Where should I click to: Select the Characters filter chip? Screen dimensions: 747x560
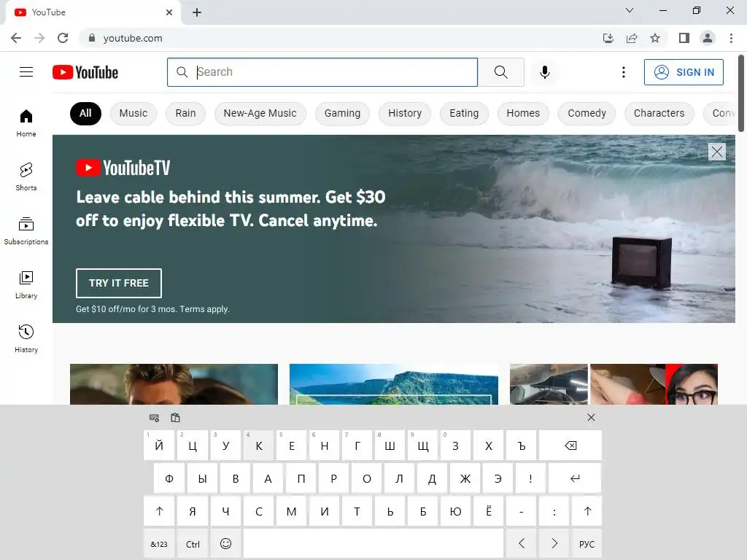click(x=659, y=113)
